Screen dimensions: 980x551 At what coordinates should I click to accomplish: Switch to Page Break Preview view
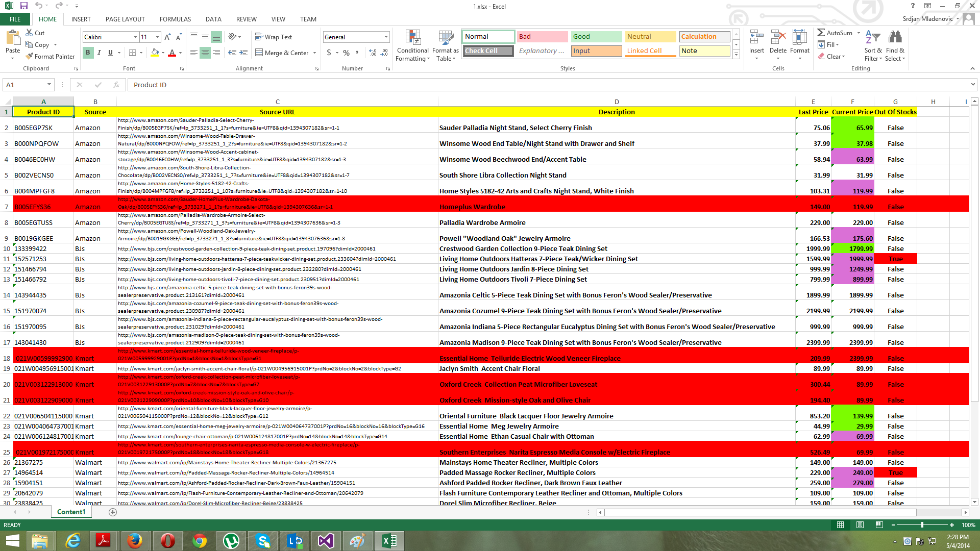tap(879, 524)
